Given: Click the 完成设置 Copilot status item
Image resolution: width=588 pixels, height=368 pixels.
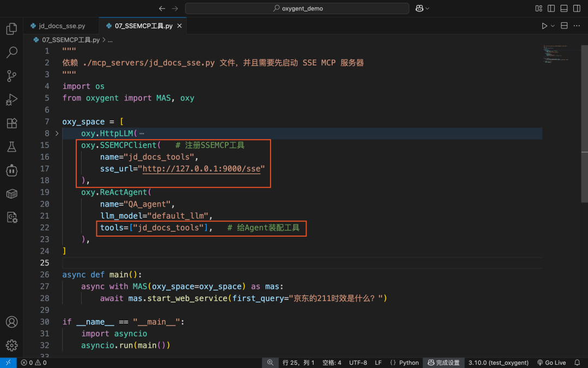Looking at the screenshot, I should click(x=444, y=363).
